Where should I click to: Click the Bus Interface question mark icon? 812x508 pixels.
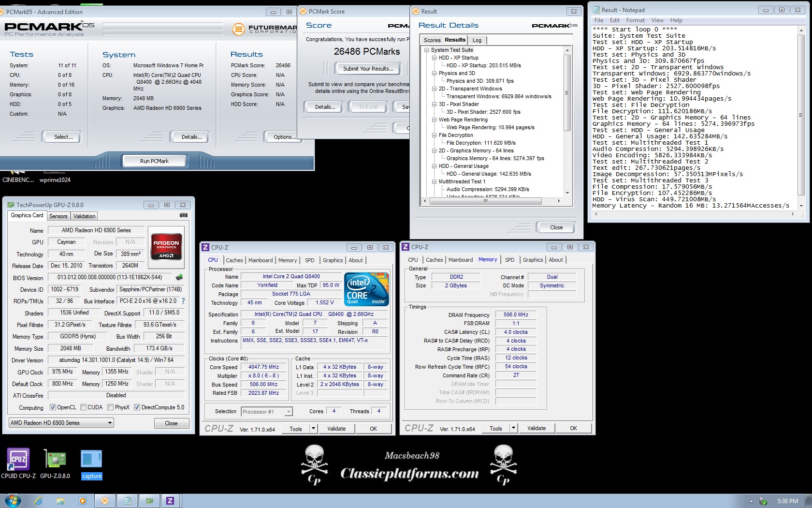[x=183, y=301]
